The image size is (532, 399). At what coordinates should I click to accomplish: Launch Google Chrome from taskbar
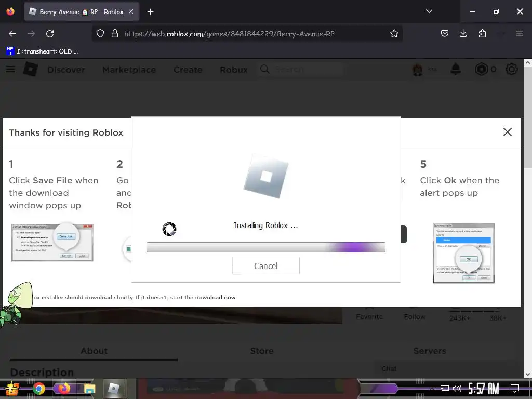pyautogui.click(x=38, y=389)
